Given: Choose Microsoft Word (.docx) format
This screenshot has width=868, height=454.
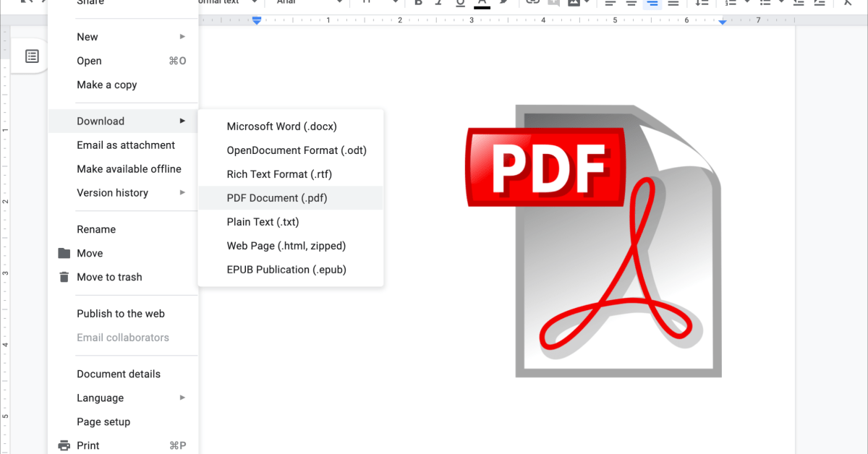Looking at the screenshot, I should (281, 127).
